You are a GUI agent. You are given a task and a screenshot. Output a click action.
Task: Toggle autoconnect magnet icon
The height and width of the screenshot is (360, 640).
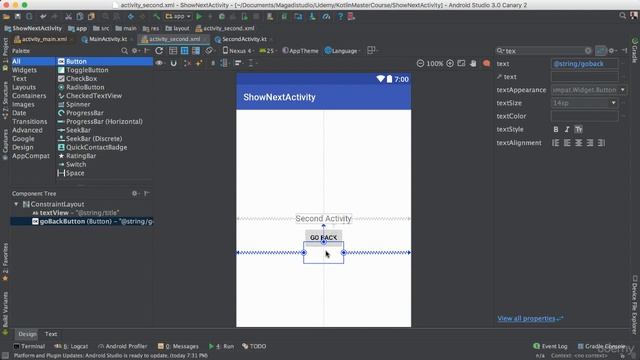[173, 63]
